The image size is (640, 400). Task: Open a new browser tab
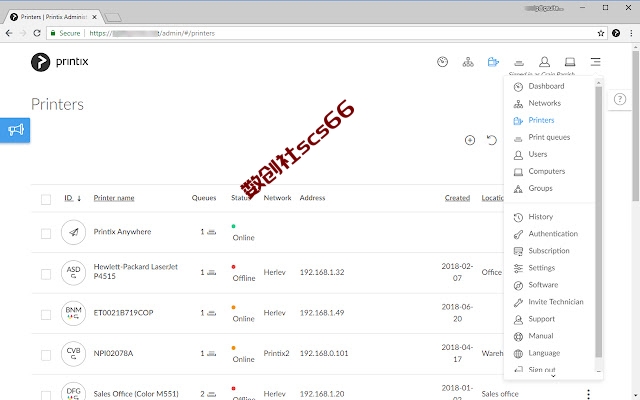click(x=112, y=17)
